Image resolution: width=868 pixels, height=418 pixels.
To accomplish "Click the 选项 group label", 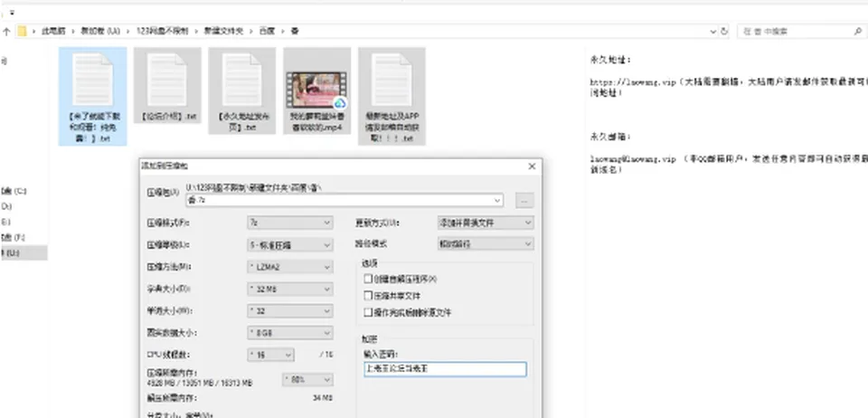I will pos(370,263).
